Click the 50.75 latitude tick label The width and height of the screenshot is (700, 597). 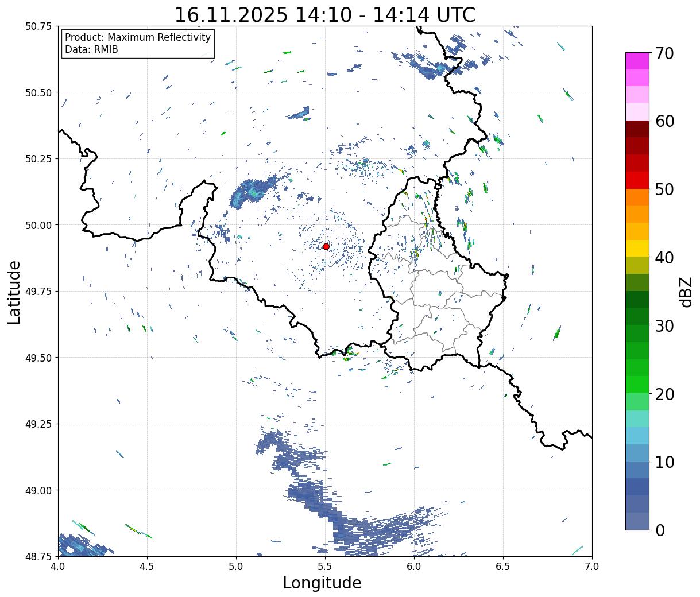(38, 26)
